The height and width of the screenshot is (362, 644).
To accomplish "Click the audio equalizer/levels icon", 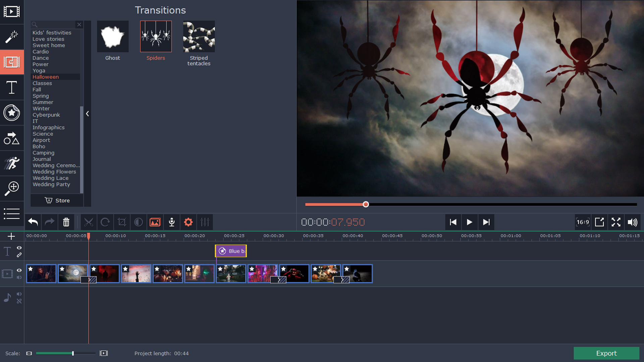I will click(205, 222).
